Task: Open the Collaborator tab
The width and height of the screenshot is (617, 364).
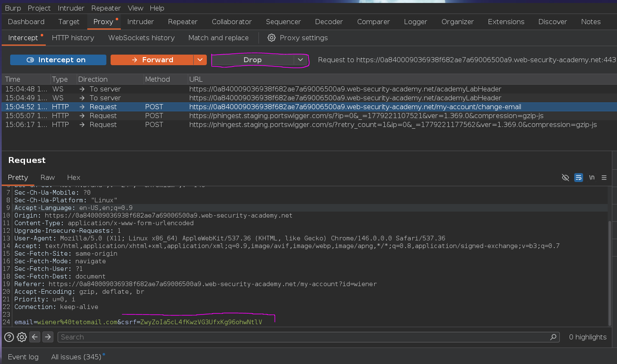Action: click(232, 22)
